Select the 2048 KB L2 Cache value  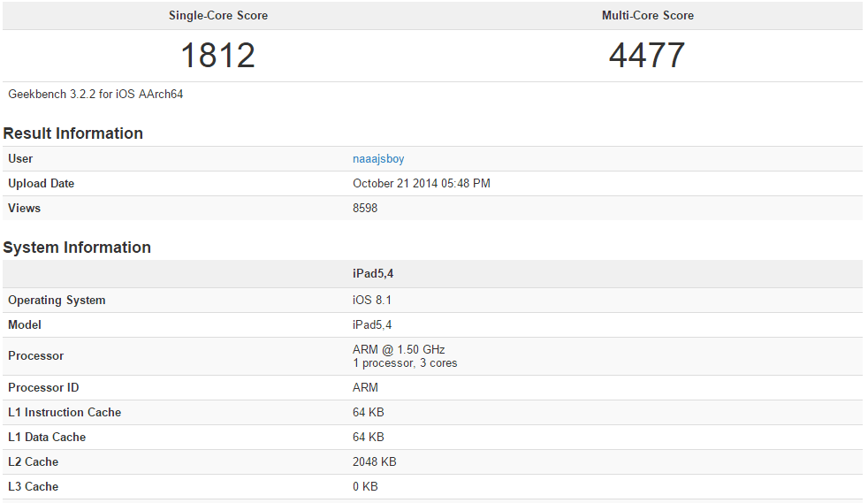point(374,461)
